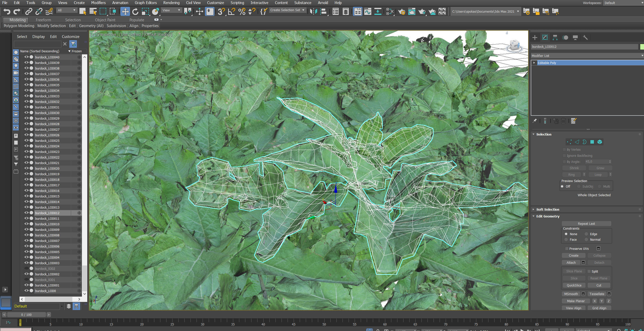Switch to the Freeform ribbon tab

[43, 20]
